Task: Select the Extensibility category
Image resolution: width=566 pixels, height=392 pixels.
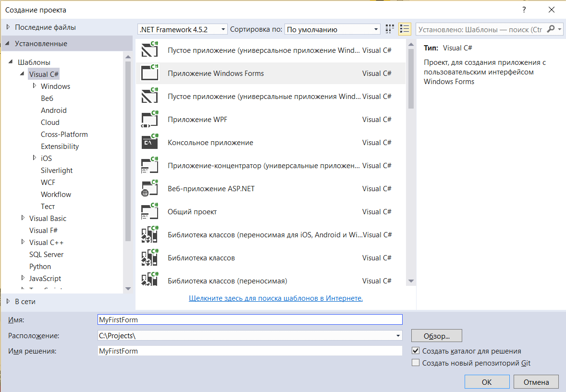Action: pyautogui.click(x=60, y=146)
